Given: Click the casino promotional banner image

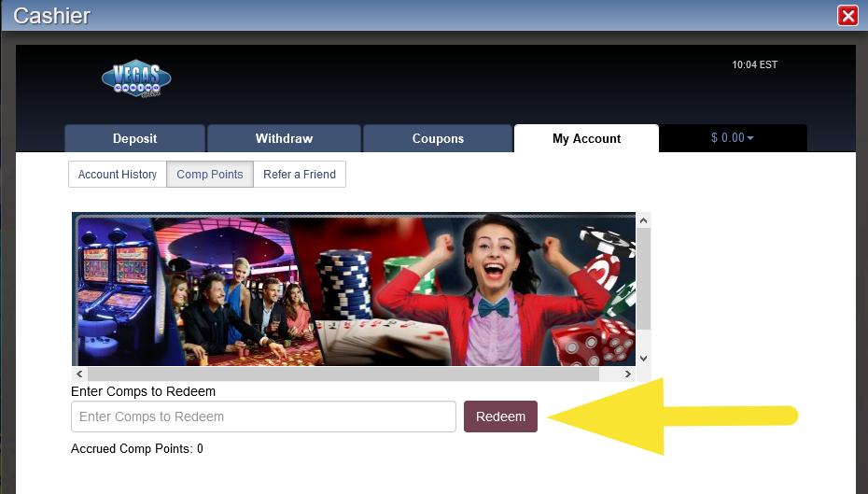Looking at the screenshot, I should point(355,289).
